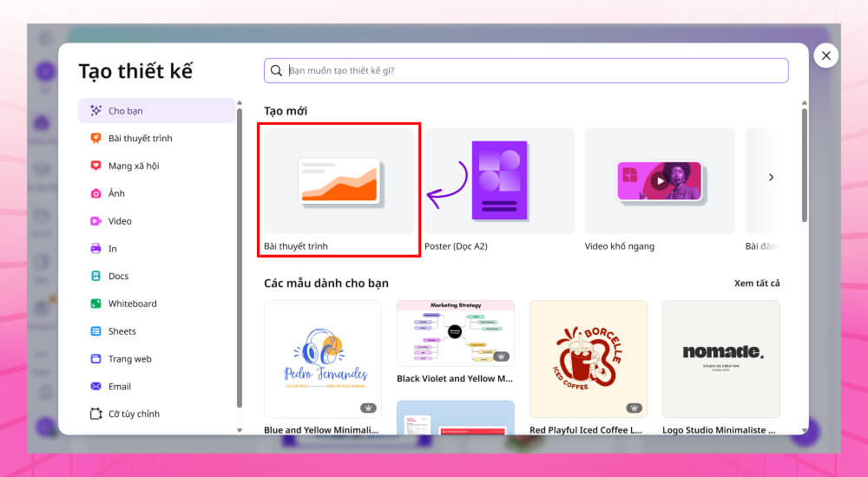Click the purple printer icon for In
The image size is (868, 477).
95,248
